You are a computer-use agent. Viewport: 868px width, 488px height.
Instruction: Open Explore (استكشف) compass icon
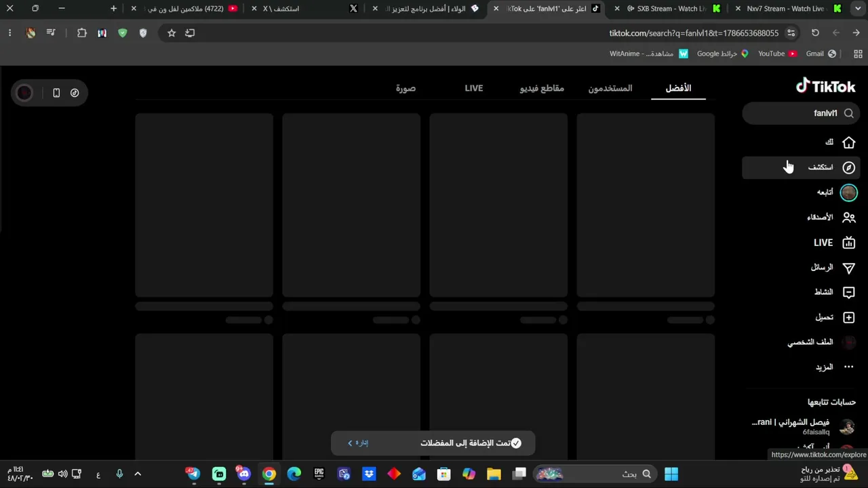click(x=848, y=167)
